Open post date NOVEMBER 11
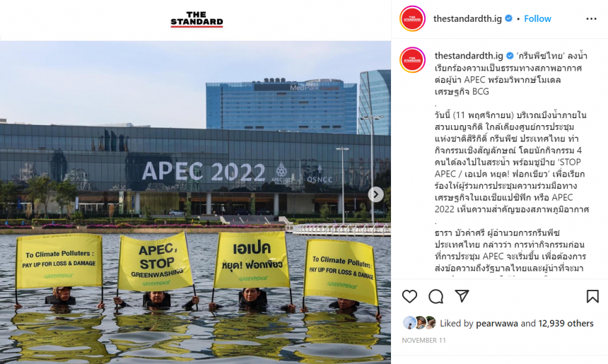 click(423, 341)
